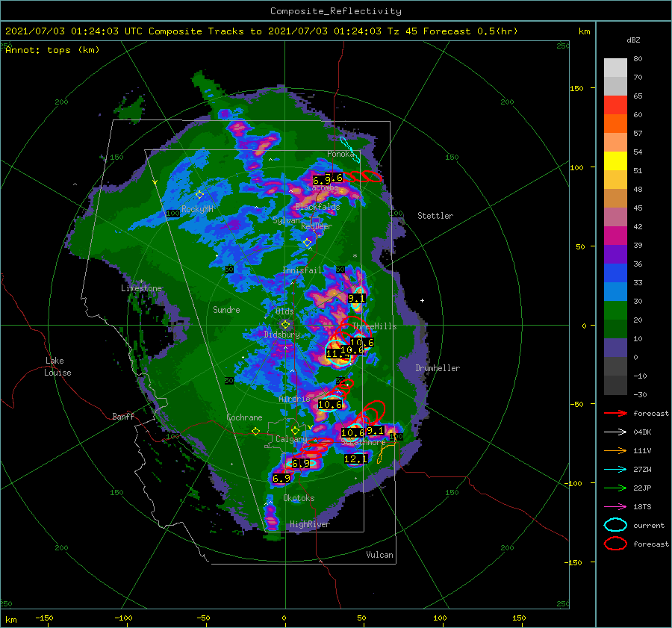This screenshot has height=628, width=672.
Task: Click the yellow diamond marker near RockyMH
Action: [199, 195]
